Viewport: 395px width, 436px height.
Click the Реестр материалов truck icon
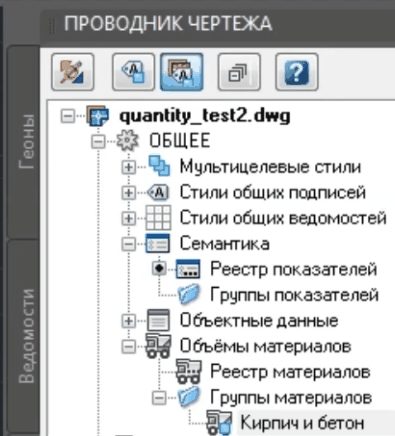click(x=188, y=371)
